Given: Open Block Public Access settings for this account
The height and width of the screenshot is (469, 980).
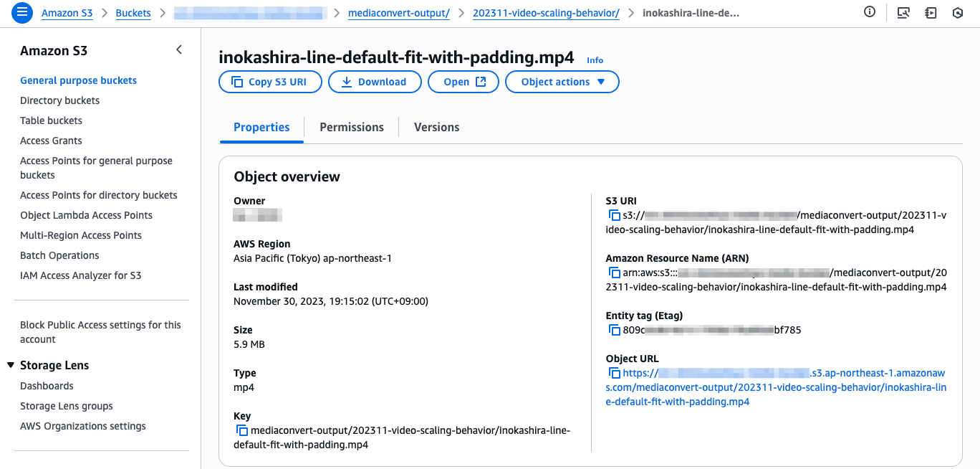Looking at the screenshot, I should coord(100,332).
